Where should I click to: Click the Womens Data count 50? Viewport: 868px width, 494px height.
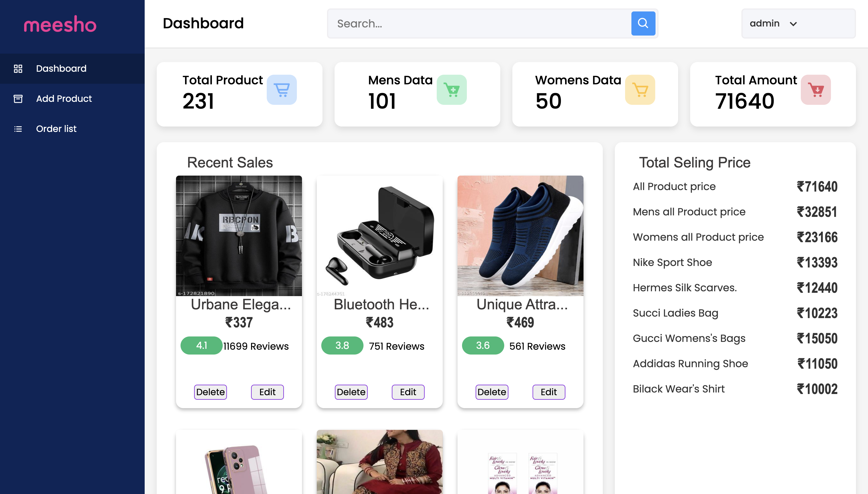(x=548, y=101)
